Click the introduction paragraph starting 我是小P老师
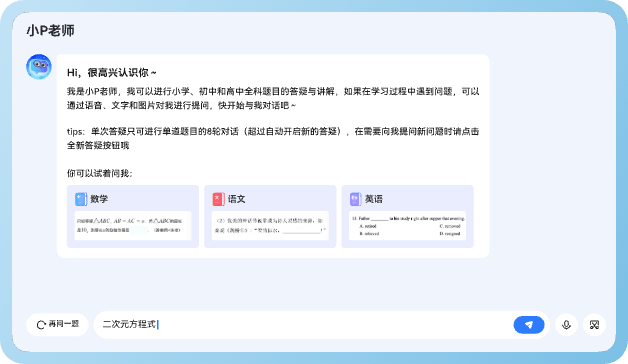Screen dimensions: 628x364 (x=273, y=98)
